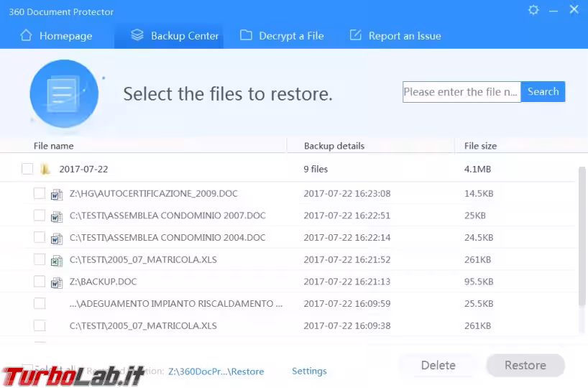
Task: Tick checkbox for ASSEMBLEA CONDOMINIO 2004.DOC
Action: (x=40, y=237)
